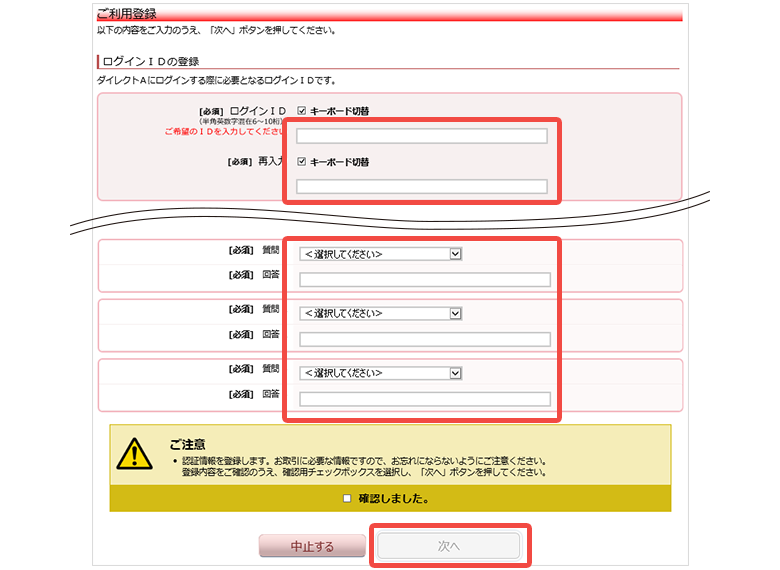The image size is (780, 570).
Task: Click the ご注意 notice heading
Action: tap(187, 444)
